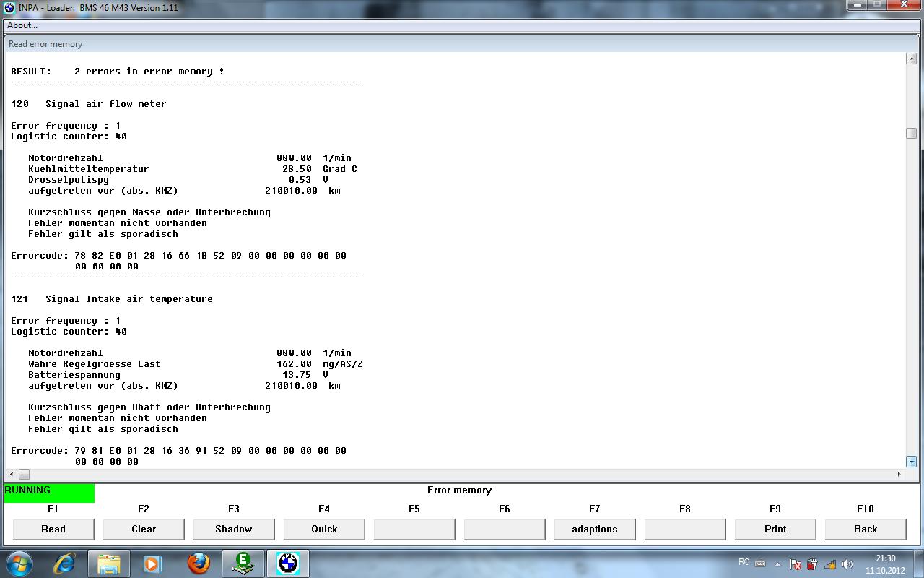Image resolution: width=924 pixels, height=578 pixels.
Task: Click 'Kurzschluss gegen Ubatt oder Unterbrechung' text
Action: coord(149,407)
